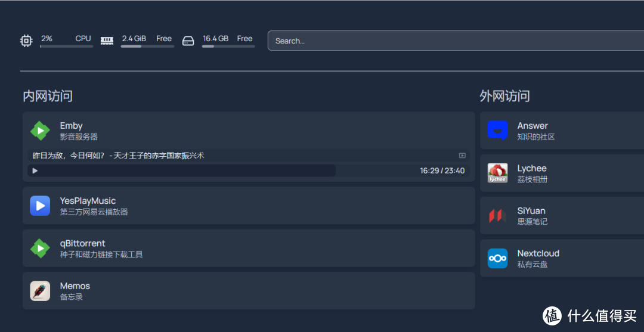Open the Lychee photo album icon
Viewport: 644px width, 332px height.
[x=497, y=173]
